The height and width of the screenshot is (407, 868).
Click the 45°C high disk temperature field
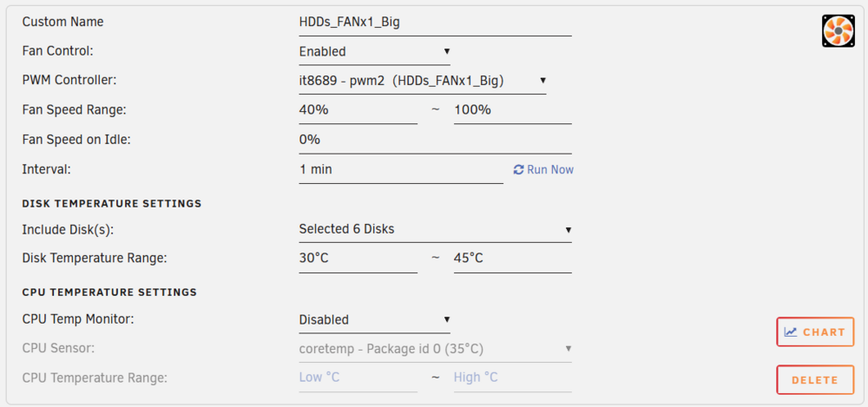click(x=513, y=258)
